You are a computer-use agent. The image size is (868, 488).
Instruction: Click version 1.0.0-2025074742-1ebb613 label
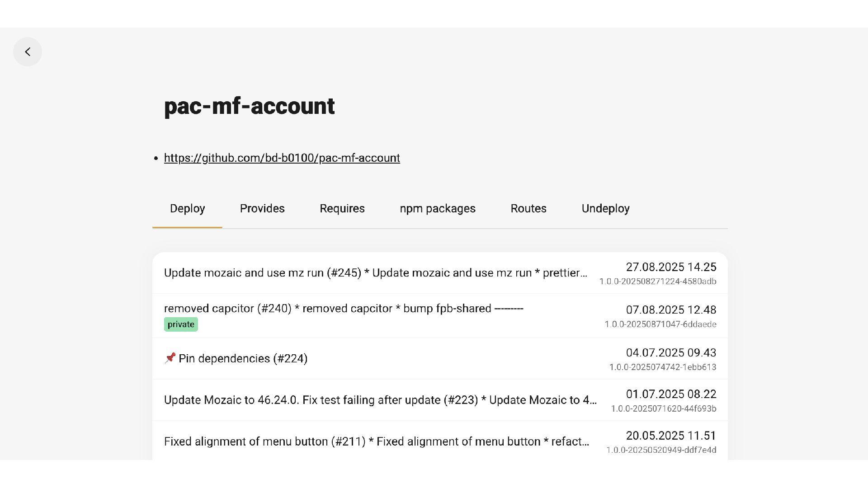pyautogui.click(x=662, y=367)
